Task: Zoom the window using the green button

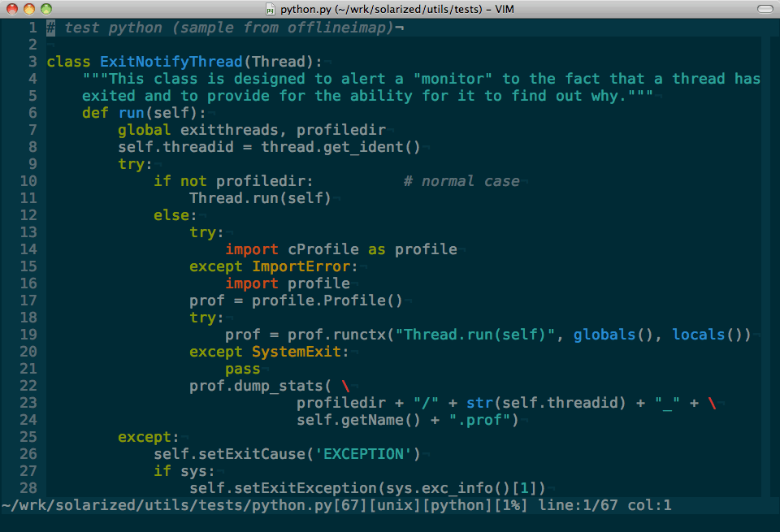Action: click(46, 10)
